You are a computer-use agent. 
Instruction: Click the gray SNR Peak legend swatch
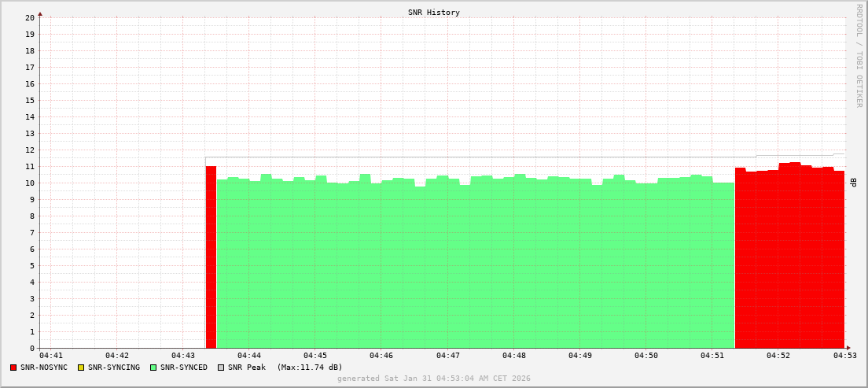(x=221, y=368)
